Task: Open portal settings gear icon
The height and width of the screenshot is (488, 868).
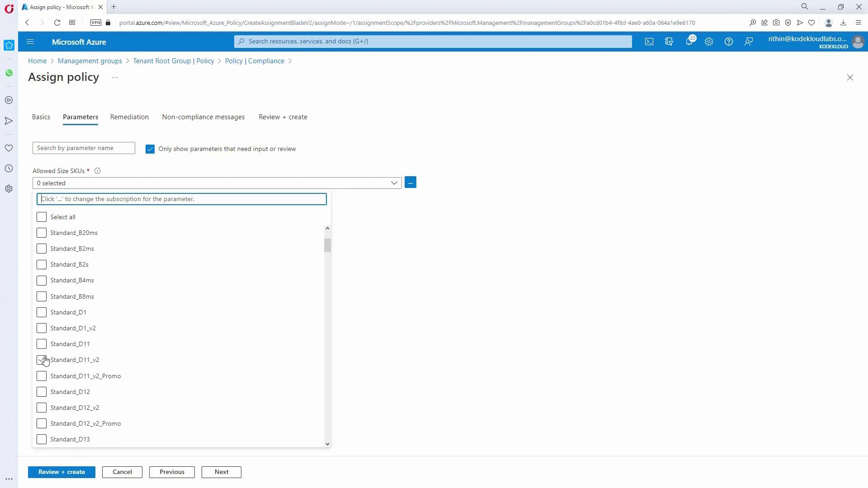Action: click(709, 42)
